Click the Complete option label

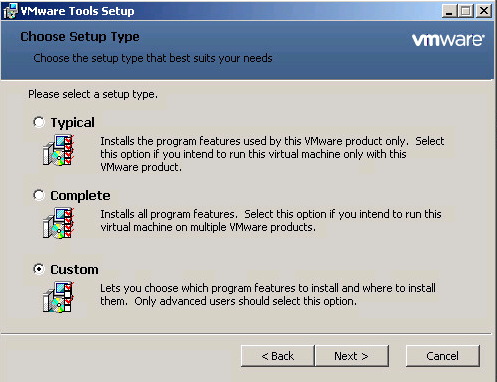pyautogui.click(x=80, y=196)
